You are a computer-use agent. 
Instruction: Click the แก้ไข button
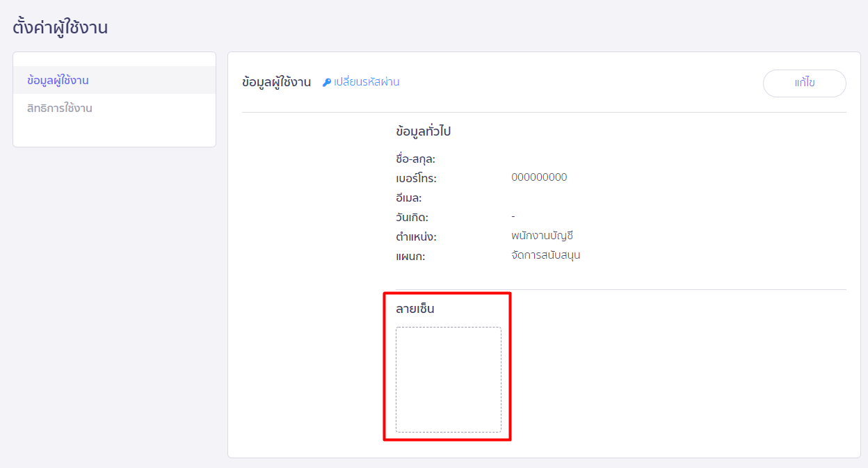805,83
